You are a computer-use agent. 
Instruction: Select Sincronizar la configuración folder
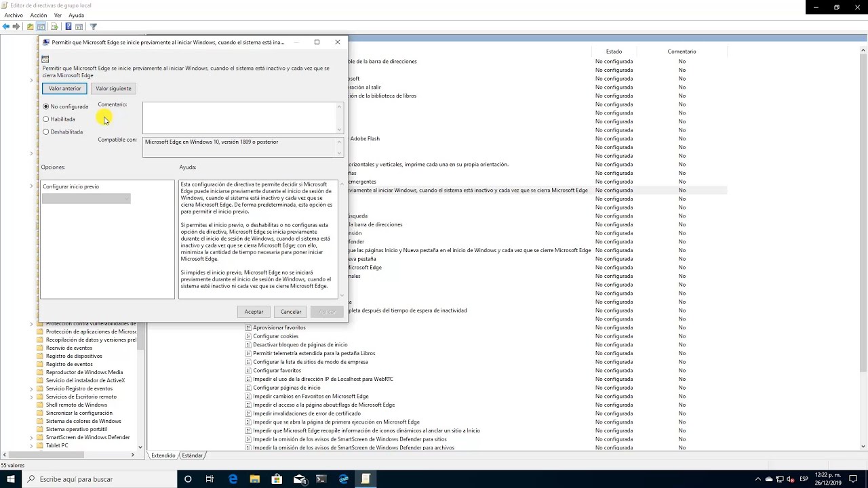click(x=79, y=413)
